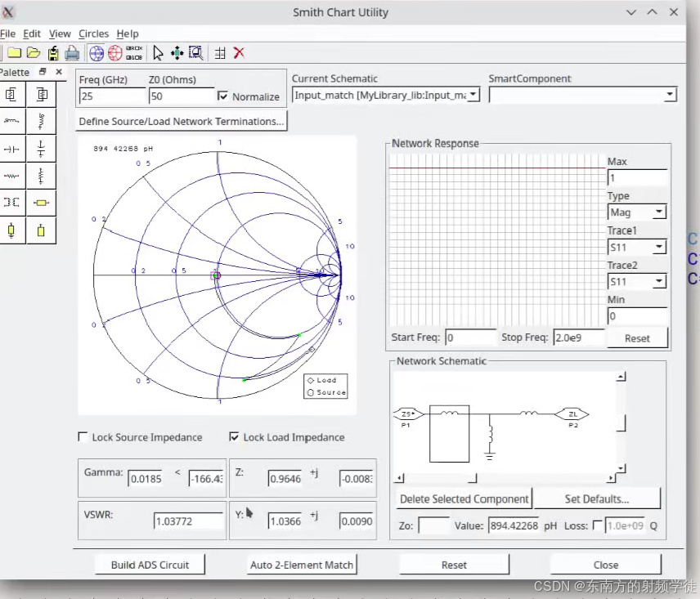Insert a series transmission line element
The height and width of the screenshot is (599, 700).
coord(41,203)
